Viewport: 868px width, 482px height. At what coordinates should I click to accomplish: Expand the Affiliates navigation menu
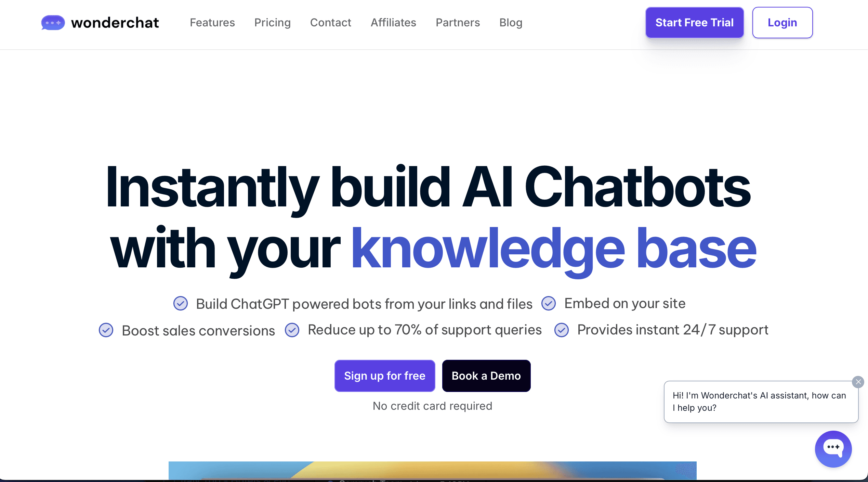pyautogui.click(x=394, y=23)
